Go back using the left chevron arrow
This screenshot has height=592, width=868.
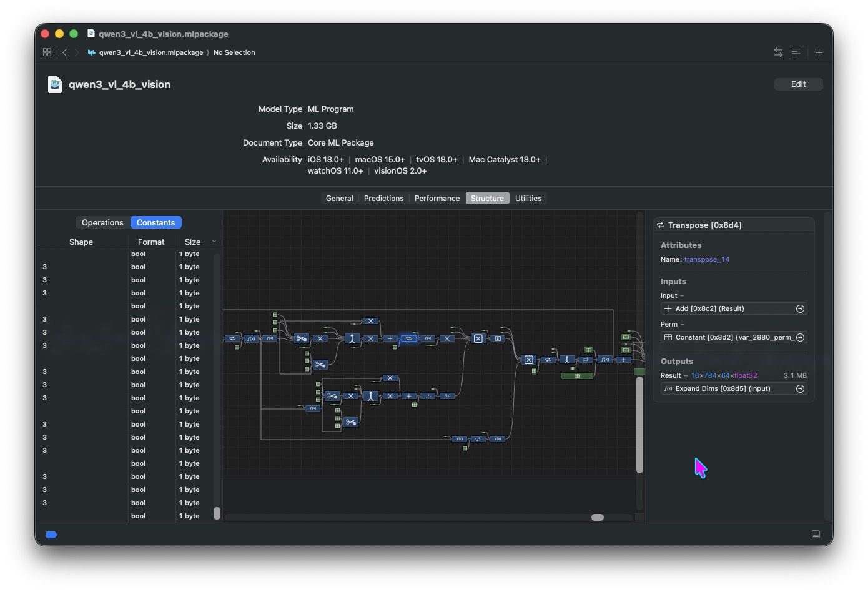64,52
